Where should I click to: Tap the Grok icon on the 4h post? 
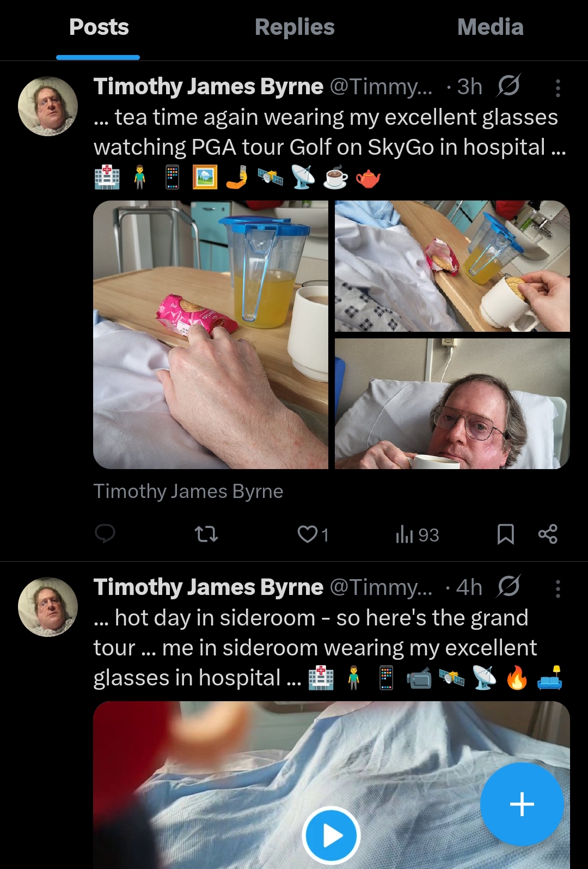pyautogui.click(x=509, y=586)
